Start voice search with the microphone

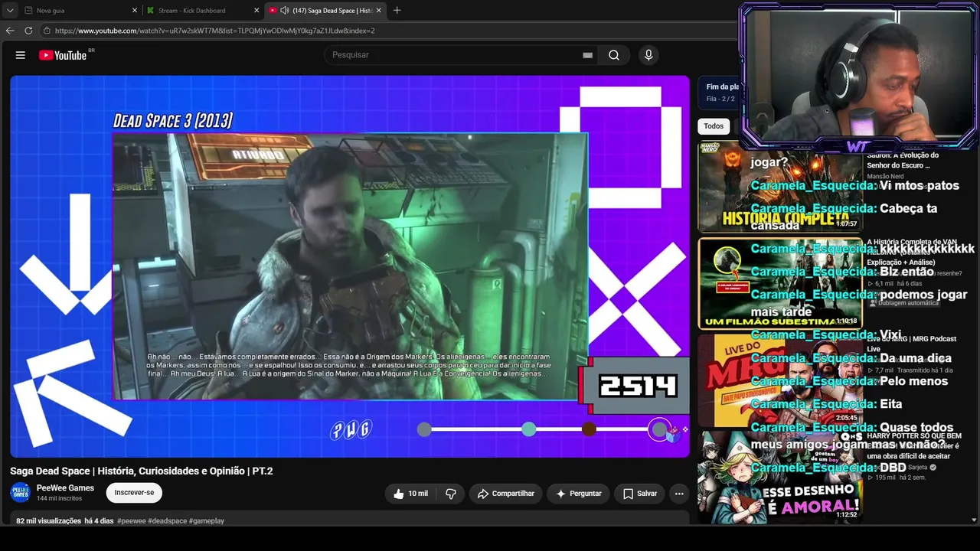[x=648, y=55]
